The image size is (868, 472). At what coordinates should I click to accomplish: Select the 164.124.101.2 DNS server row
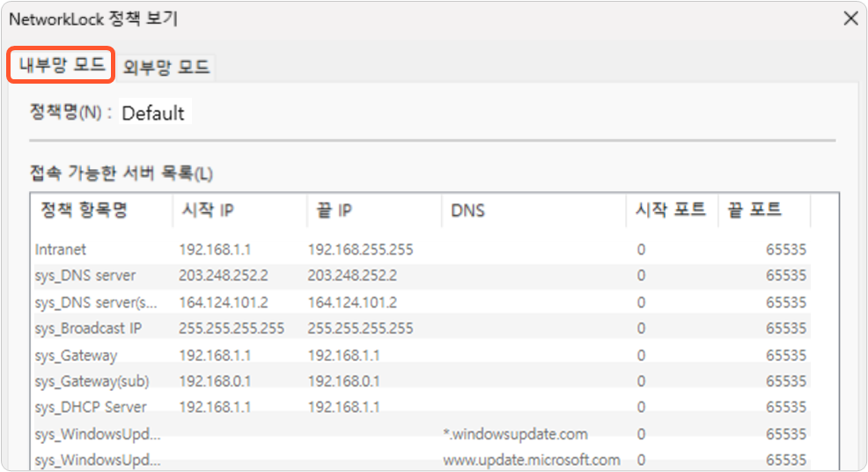(x=421, y=302)
